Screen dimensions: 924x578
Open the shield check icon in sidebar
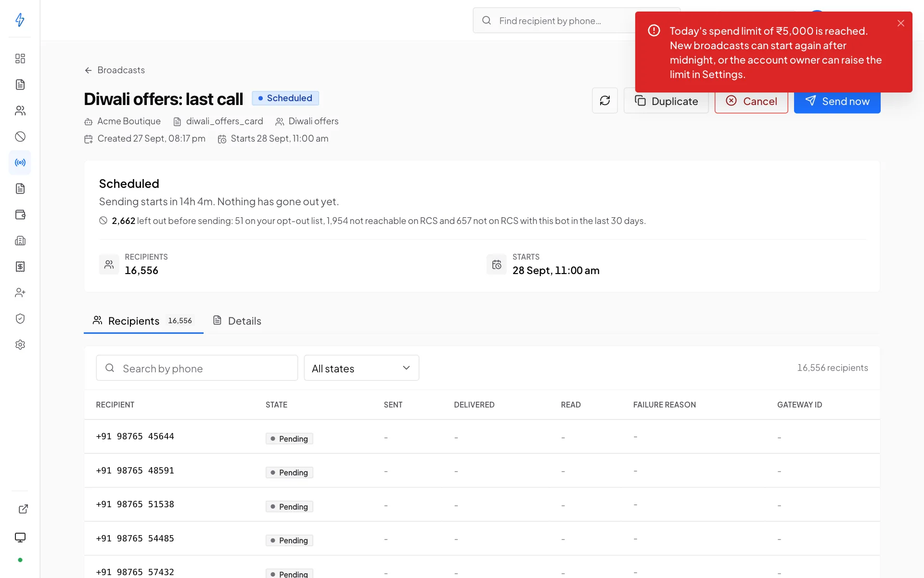tap(20, 319)
